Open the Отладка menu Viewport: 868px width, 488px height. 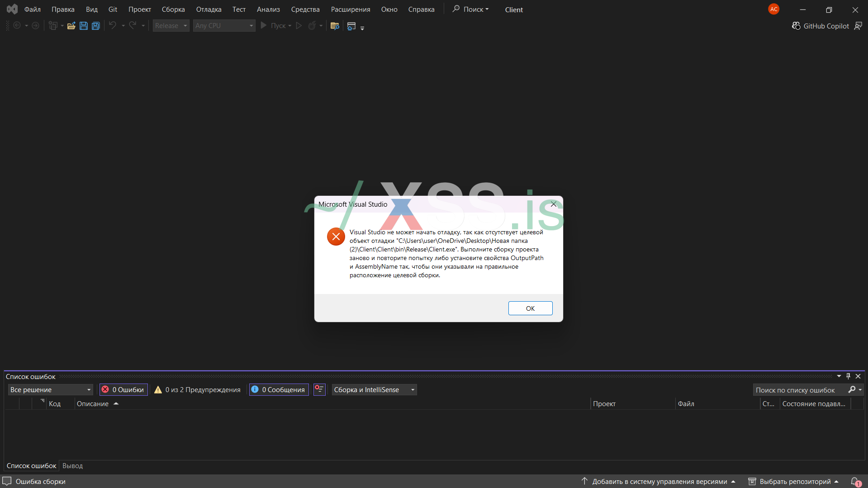pyautogui.click(x=209, y=9)
